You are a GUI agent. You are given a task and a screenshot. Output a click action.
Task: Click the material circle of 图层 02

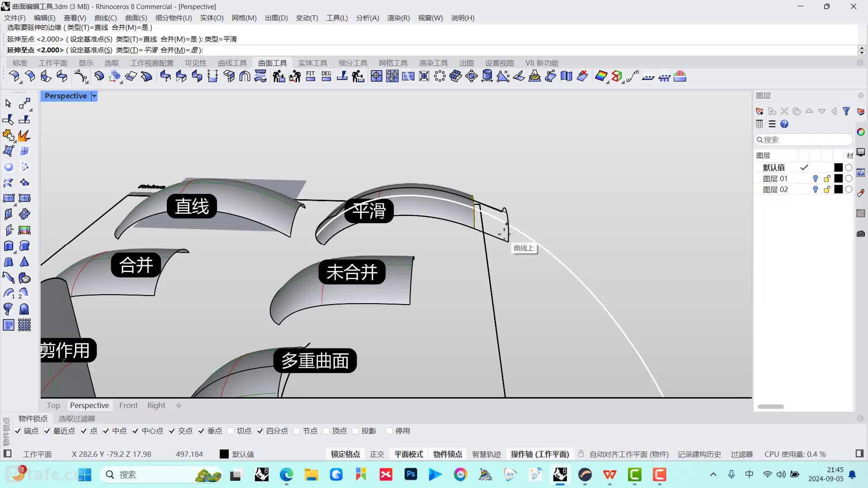click(849, 190)
